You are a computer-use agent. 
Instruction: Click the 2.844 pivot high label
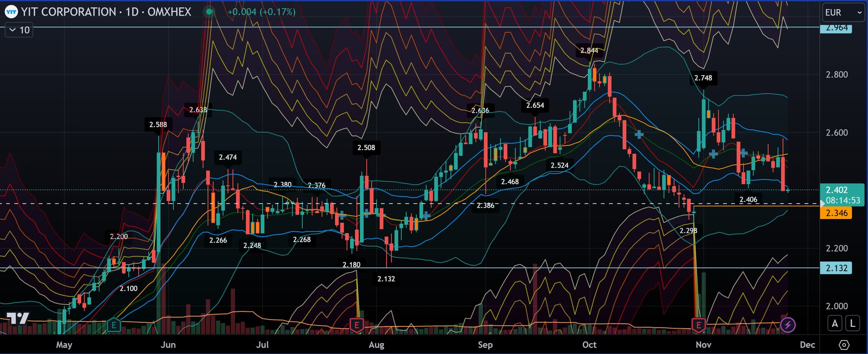[x=589, y=50]
